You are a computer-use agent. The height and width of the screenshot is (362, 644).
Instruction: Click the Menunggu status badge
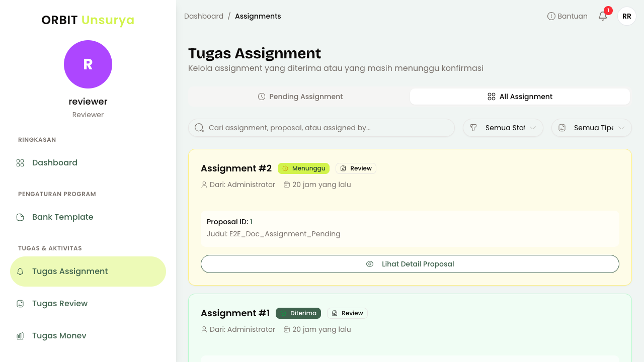pos(303,168)
